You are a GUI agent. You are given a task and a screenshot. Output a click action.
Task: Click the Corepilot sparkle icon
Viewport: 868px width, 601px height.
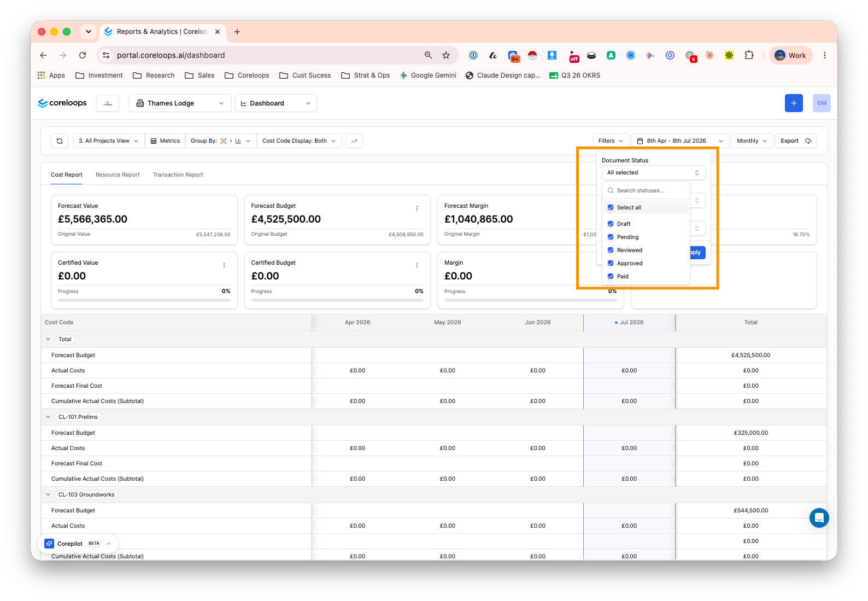[49, 544]
